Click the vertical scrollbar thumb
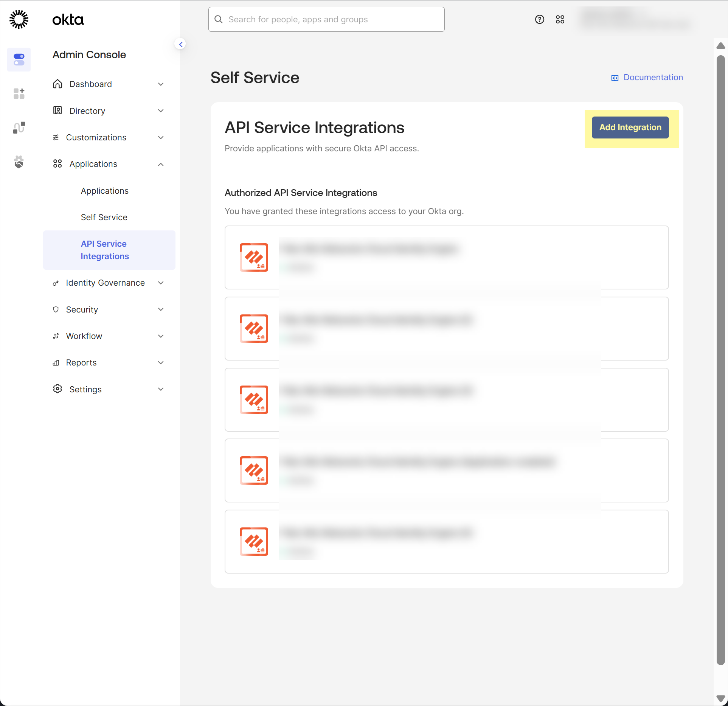This screenshot has height=706, width=728. (x=720, y=359)
